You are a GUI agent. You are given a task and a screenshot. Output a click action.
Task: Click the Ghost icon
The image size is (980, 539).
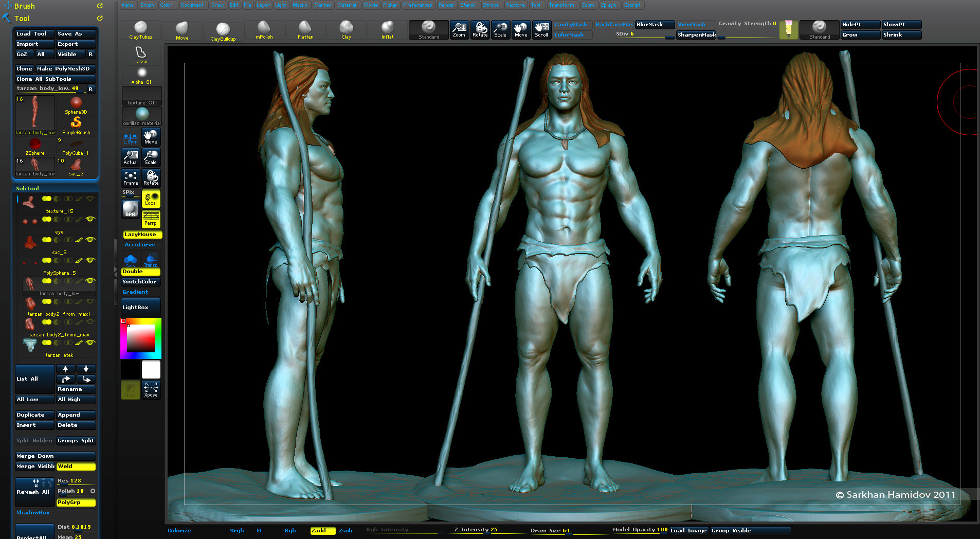click(x=130, y=390)
